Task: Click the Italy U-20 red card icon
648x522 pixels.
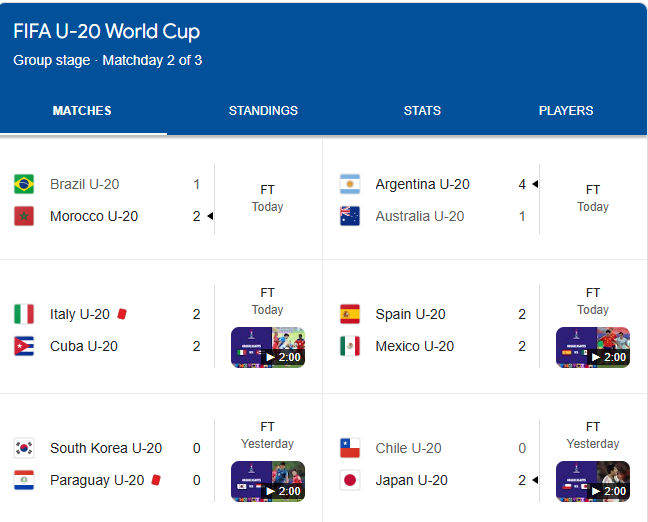Action: point(122,314)
